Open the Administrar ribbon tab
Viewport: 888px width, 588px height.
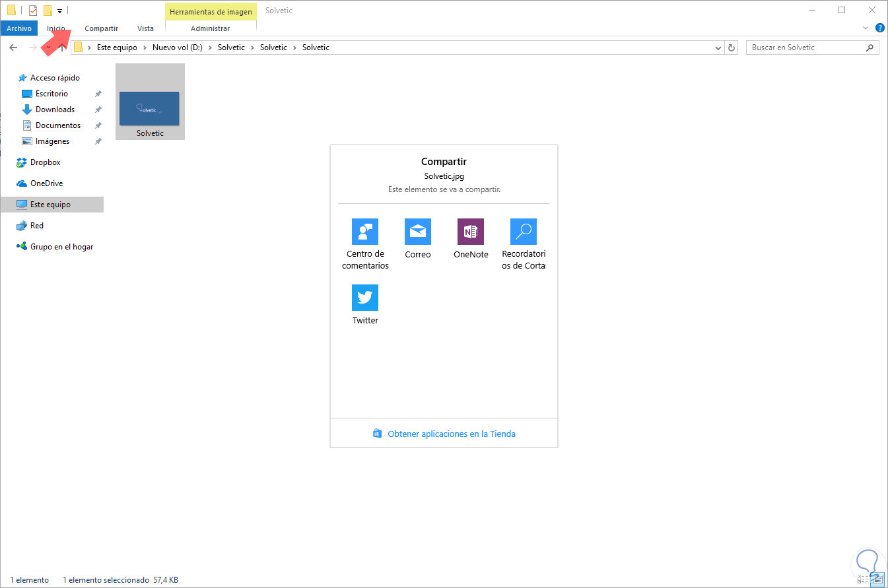[x=211, y=28]
